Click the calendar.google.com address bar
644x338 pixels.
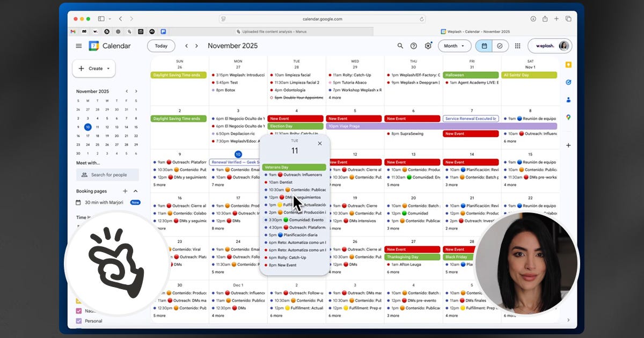pos(323,19)
